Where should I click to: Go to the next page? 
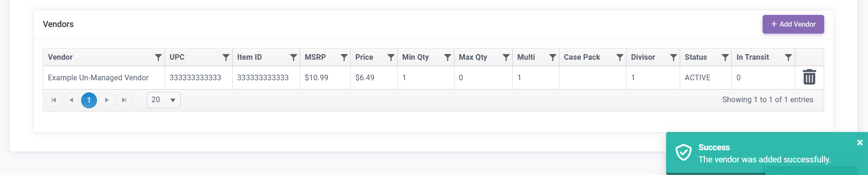coord(107,100)
